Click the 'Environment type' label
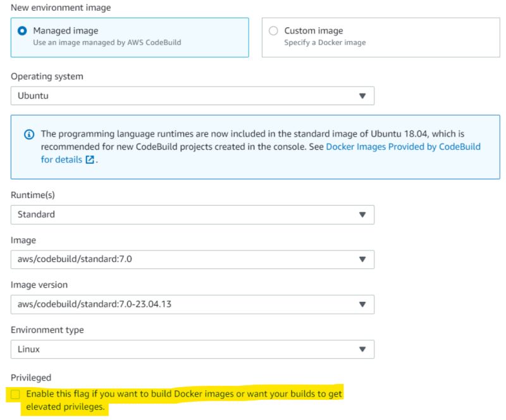The width and height of the screenshot is (506, 420). coord(47,330)
